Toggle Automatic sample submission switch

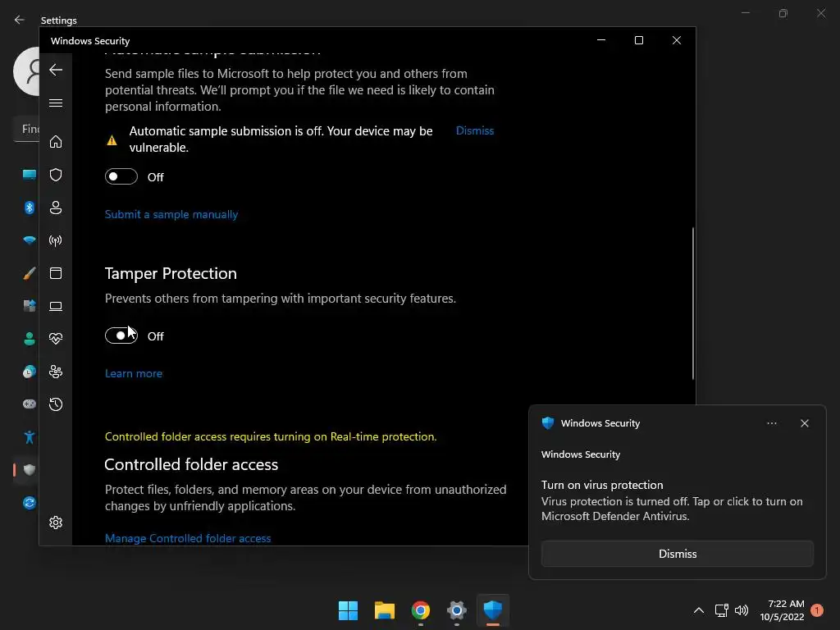(x=121, y=176)
